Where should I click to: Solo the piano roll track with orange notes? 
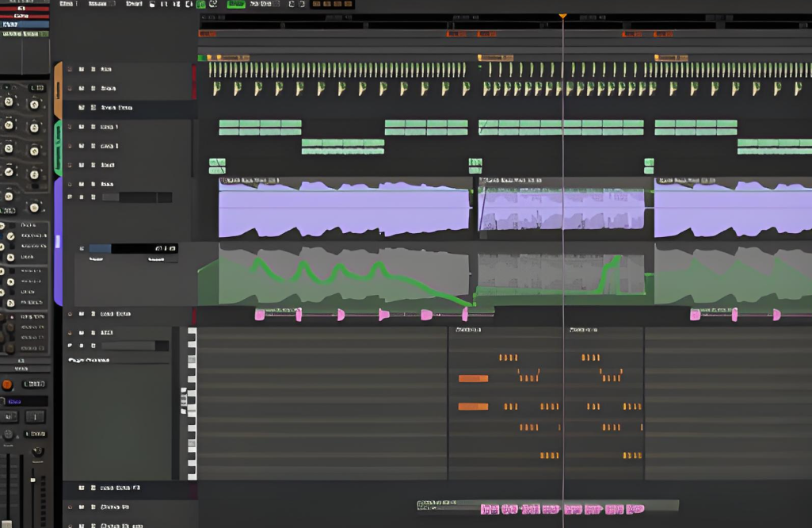[93, 332]
